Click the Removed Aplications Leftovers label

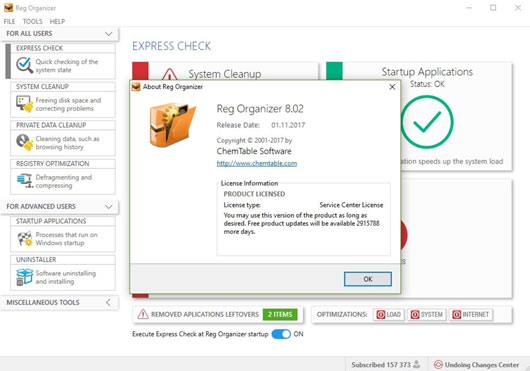(x=204, y=315)
